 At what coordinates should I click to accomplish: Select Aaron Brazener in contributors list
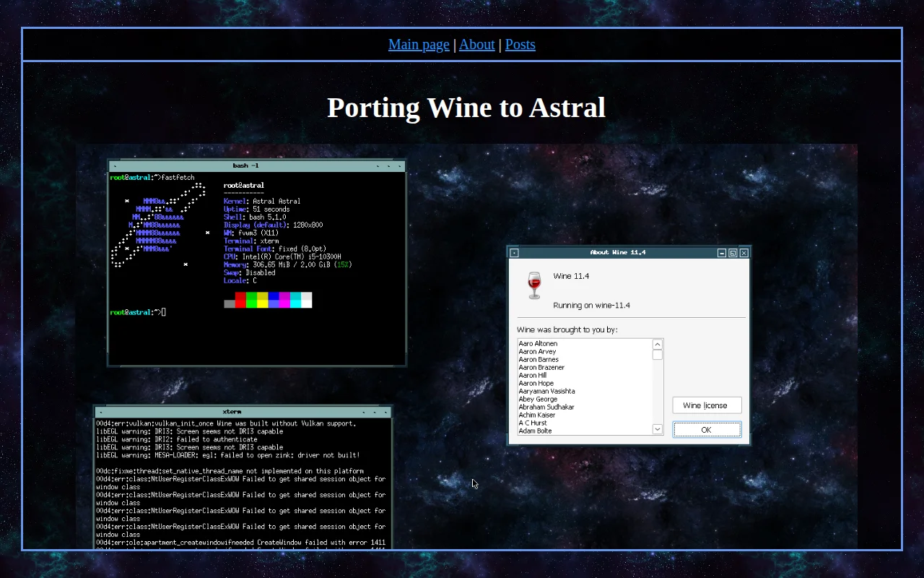pos(541,368)
